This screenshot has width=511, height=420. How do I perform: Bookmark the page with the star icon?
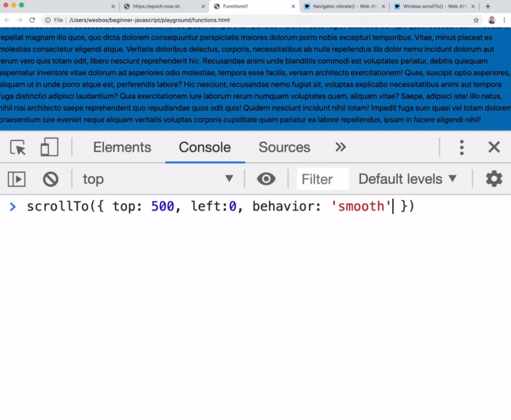click(x=475, y=20)
